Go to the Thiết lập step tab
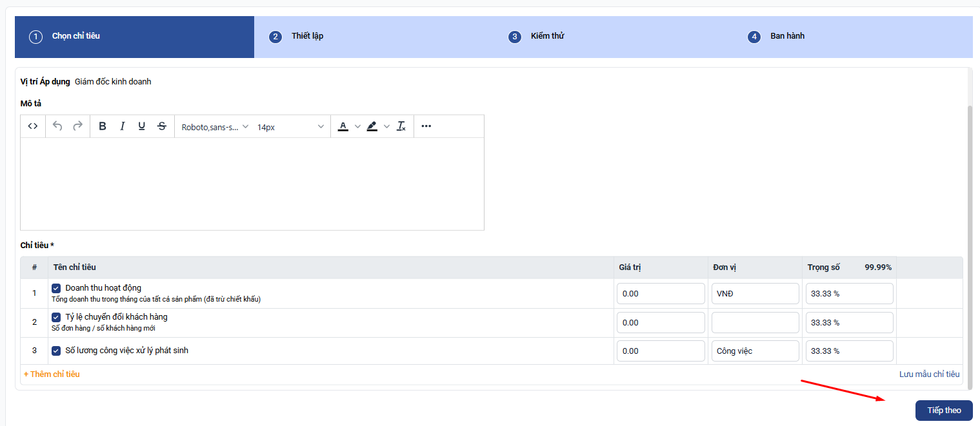 pos(307,36)
